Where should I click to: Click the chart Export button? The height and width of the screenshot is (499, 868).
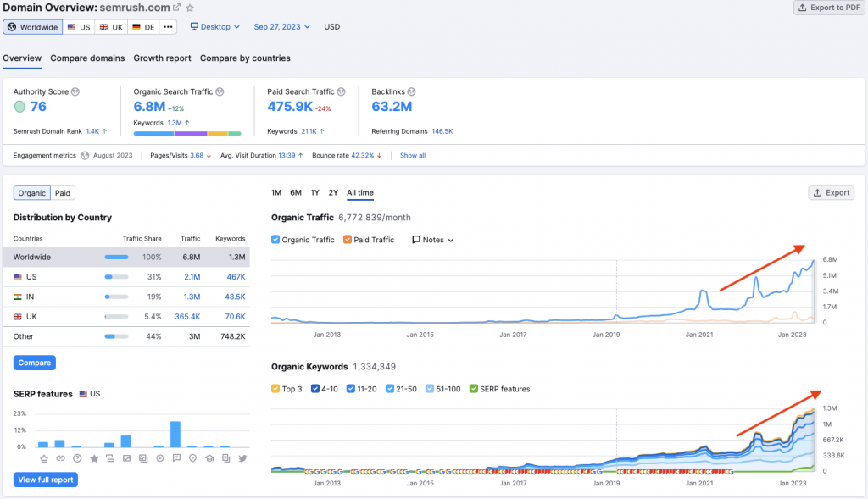[832, 192]
